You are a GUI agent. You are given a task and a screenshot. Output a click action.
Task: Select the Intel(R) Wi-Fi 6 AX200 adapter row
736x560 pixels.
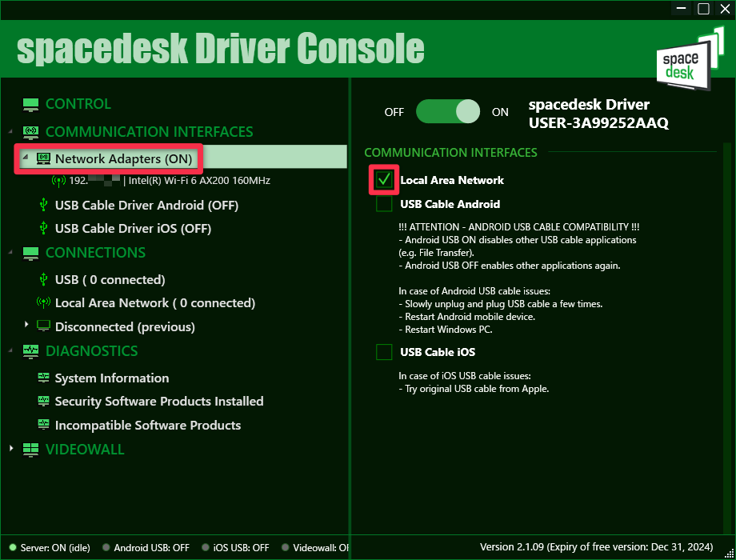click(170, 181)
